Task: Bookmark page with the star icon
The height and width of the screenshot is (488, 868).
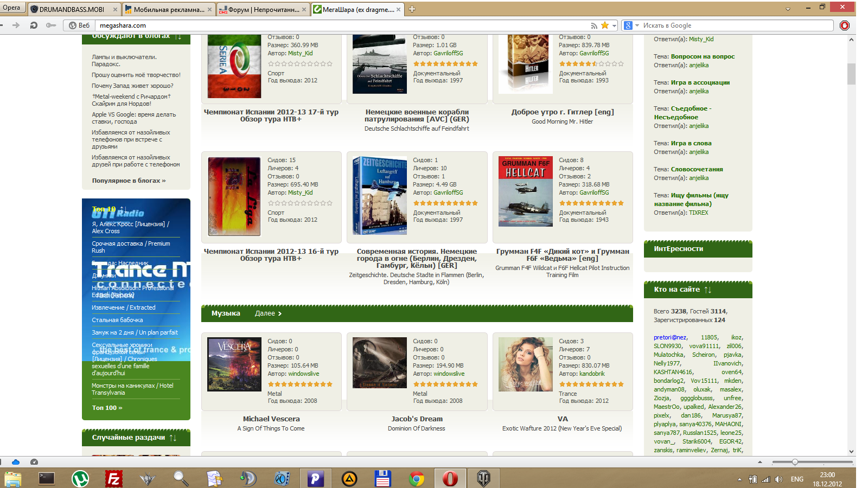Action: [605, 25]
